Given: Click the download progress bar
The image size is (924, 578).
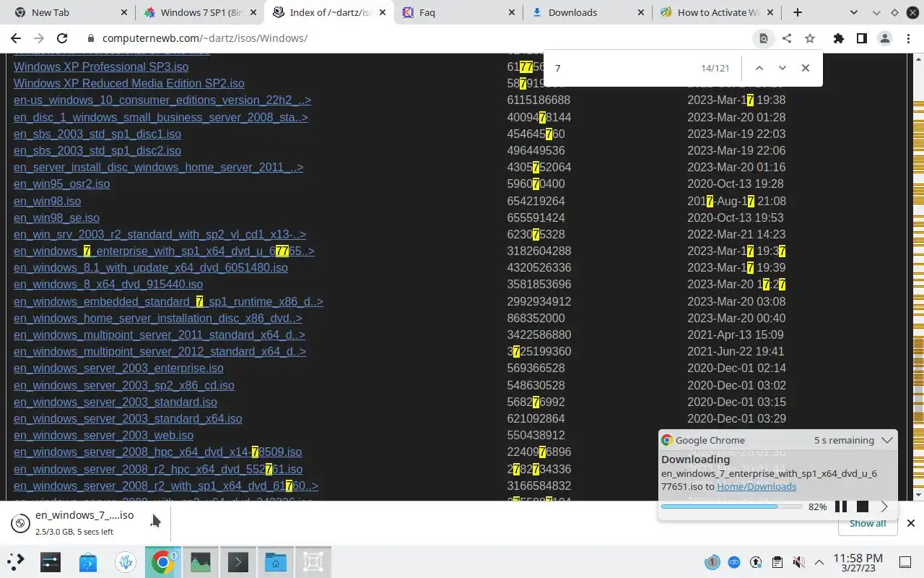Looking at the screenshot, I should pyautogui.click(x=731, y=506).
